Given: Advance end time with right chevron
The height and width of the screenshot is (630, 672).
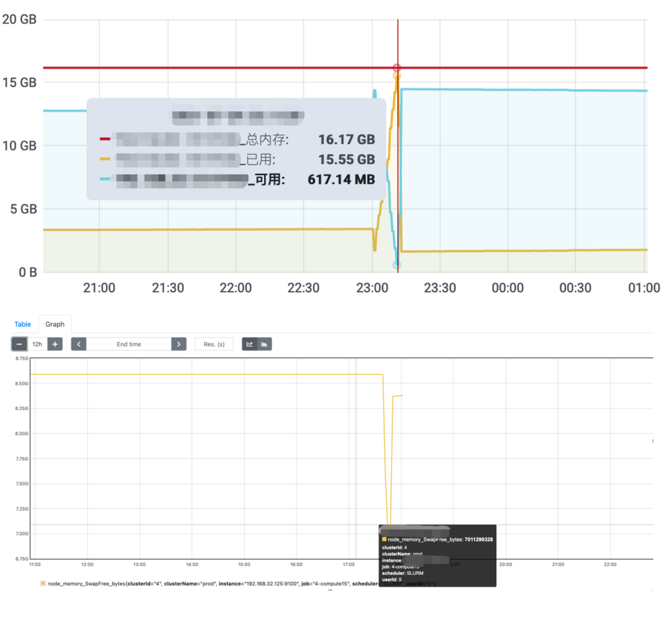Looking at the screenshot, I should 178,344.
